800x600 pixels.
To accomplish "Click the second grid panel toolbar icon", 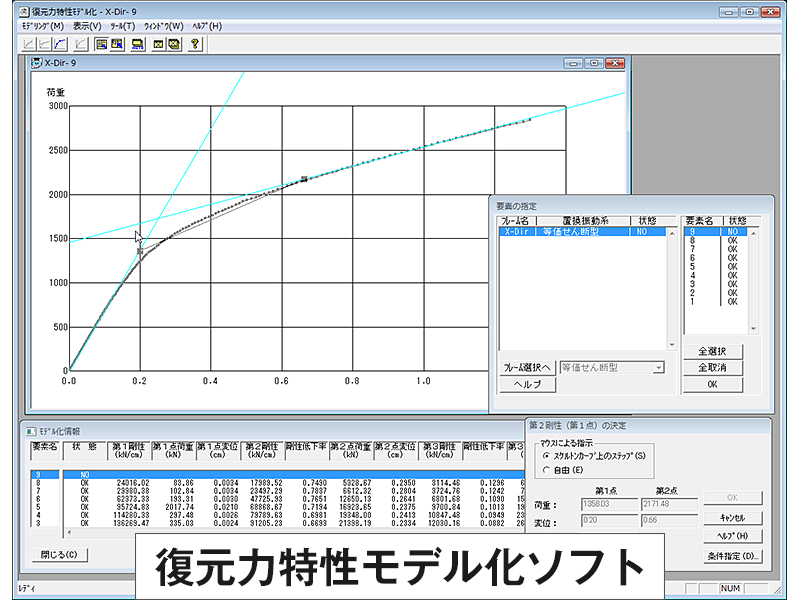I will click(117, 44).
